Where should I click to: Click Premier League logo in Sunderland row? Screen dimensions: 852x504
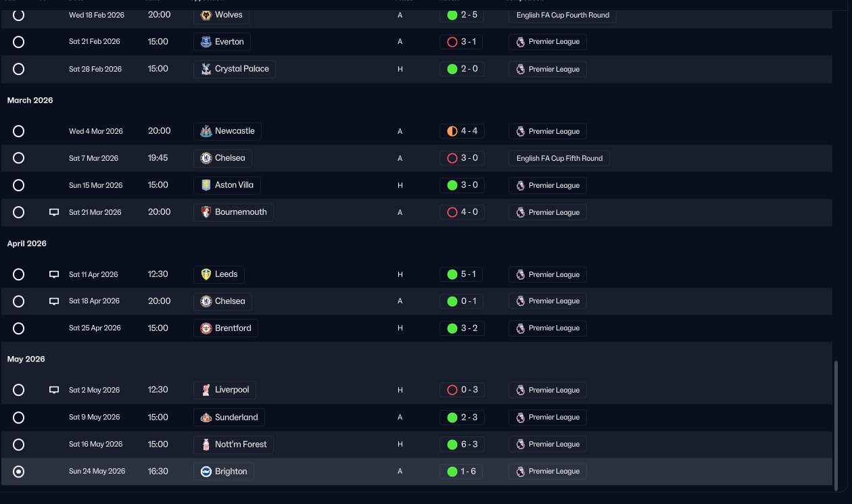point(520,417)
